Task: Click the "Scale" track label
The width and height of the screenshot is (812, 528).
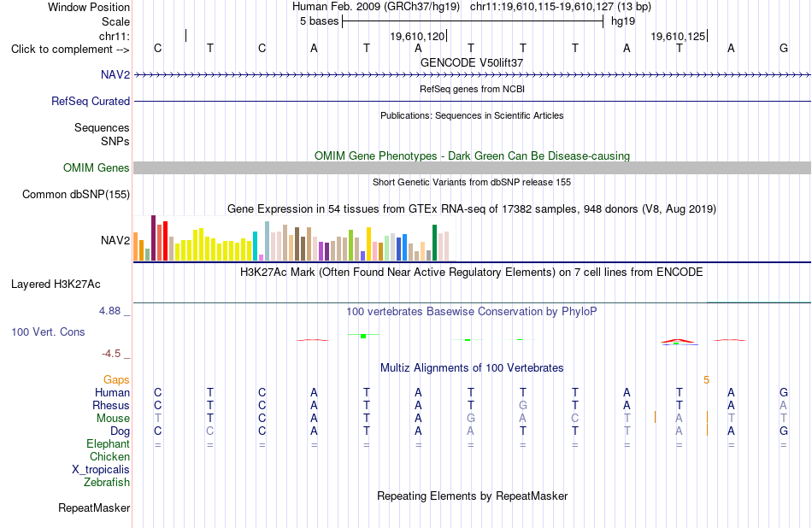Action: click(115, 21)
